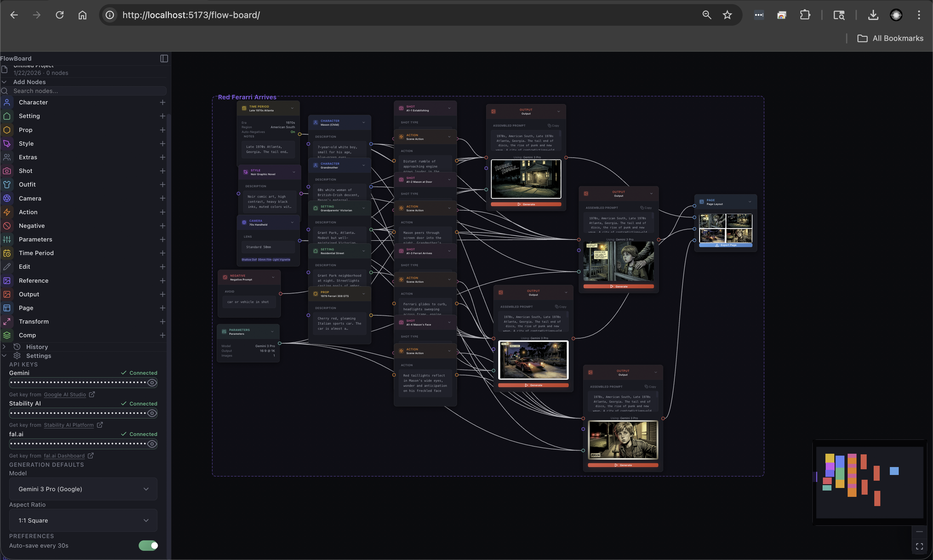Click the Comp layers icon
The height and width of the screenshot is (560, 933).
(x=7, y=335)
